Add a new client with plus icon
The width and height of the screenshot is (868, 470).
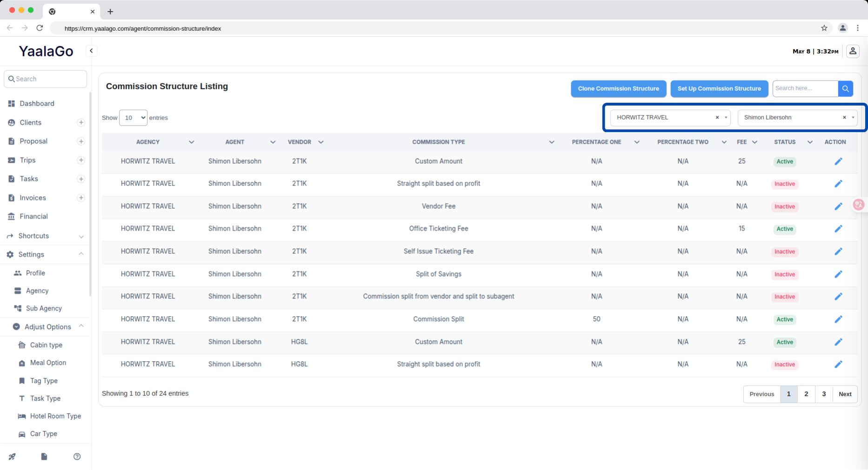(x=81, y=123)
